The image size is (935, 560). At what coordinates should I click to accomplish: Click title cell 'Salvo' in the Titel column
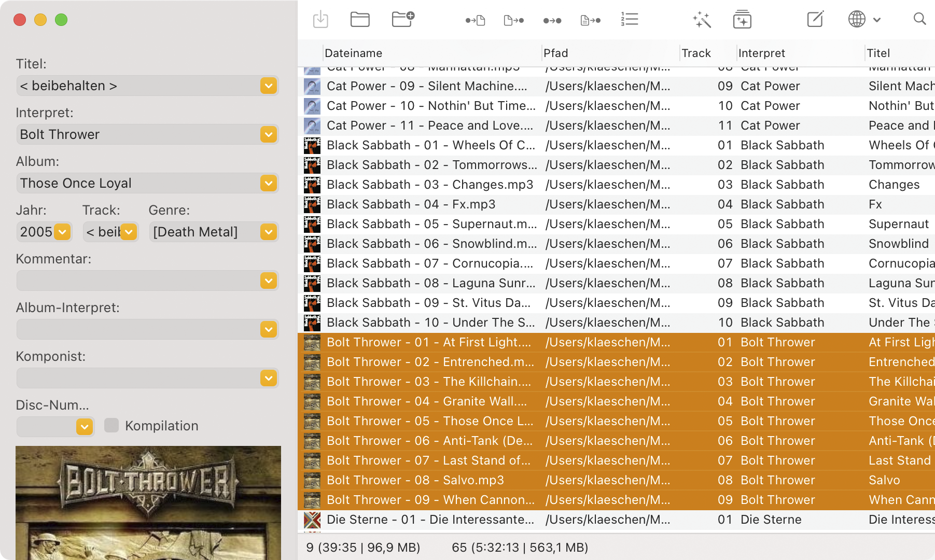click(x=884, y=480)
